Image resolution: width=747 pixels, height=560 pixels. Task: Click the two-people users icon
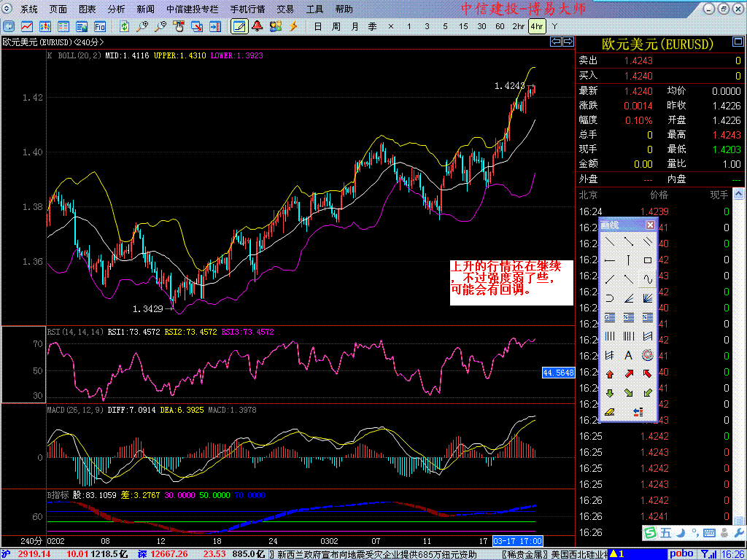tap(275, 27)
